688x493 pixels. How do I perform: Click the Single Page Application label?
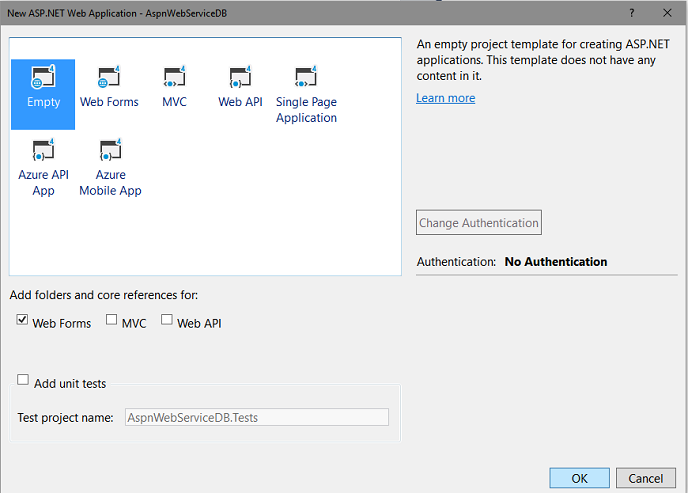(306, 110)
